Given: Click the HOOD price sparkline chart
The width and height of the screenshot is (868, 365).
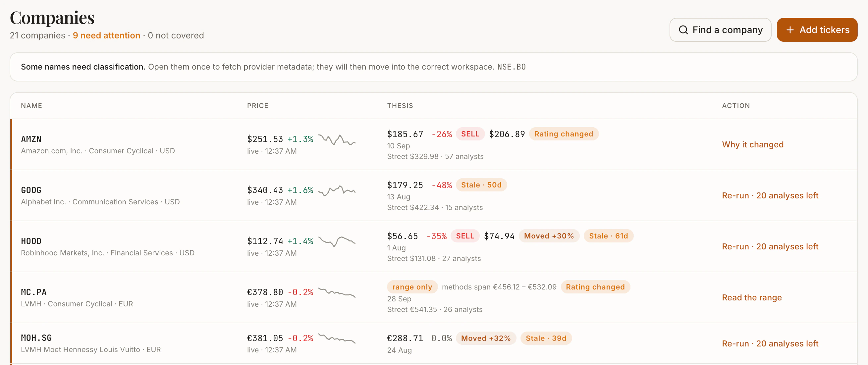Looking at the screenshot, I should point(337,241).
